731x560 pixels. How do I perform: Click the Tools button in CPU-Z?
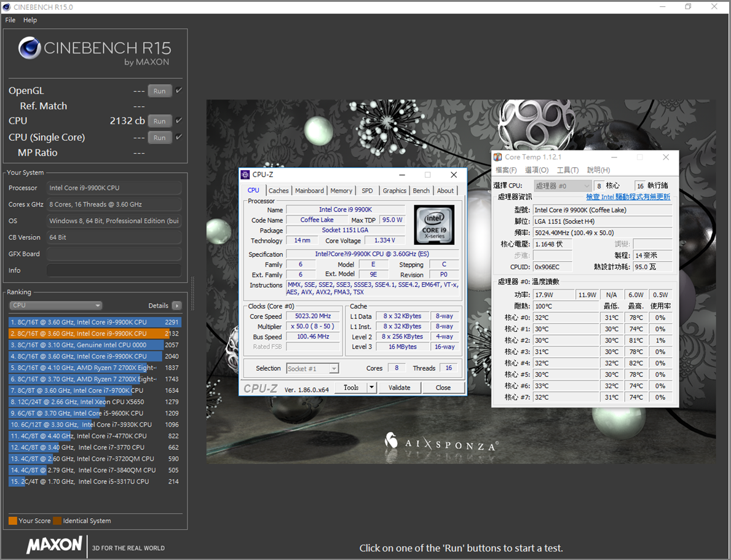click(x=351, y=387)
